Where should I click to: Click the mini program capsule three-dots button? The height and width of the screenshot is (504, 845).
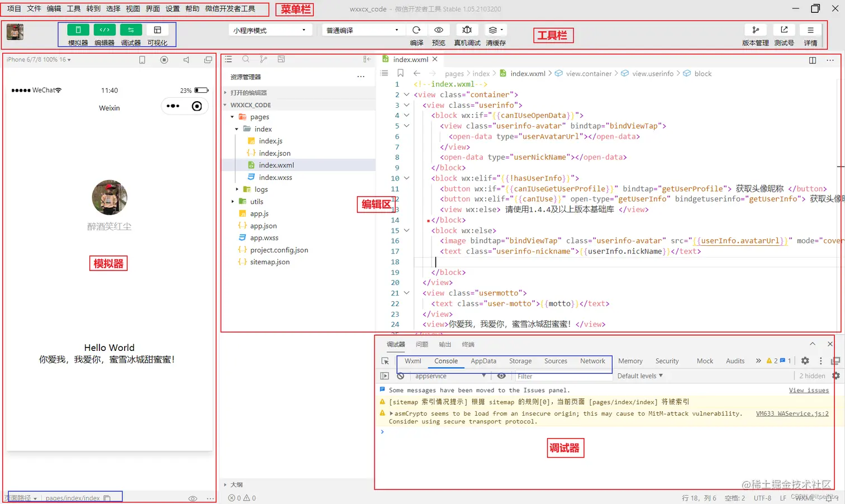click(x=173, y=106)
